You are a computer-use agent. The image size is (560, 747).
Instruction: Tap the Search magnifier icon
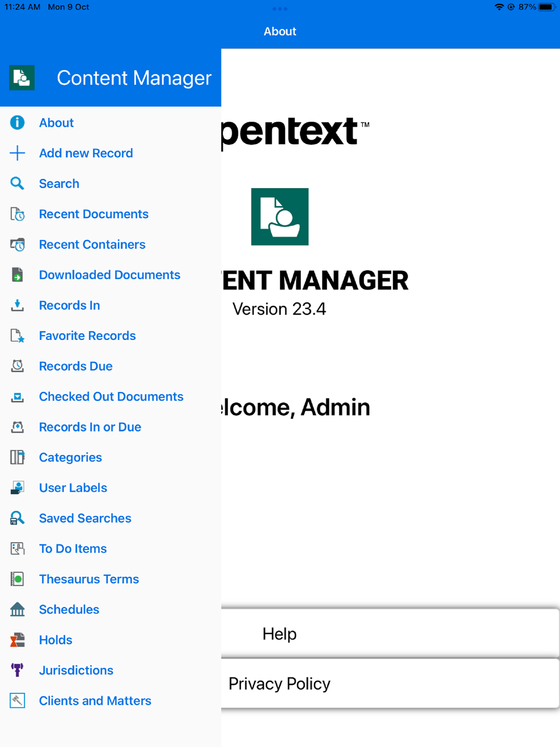click(17, 184)
